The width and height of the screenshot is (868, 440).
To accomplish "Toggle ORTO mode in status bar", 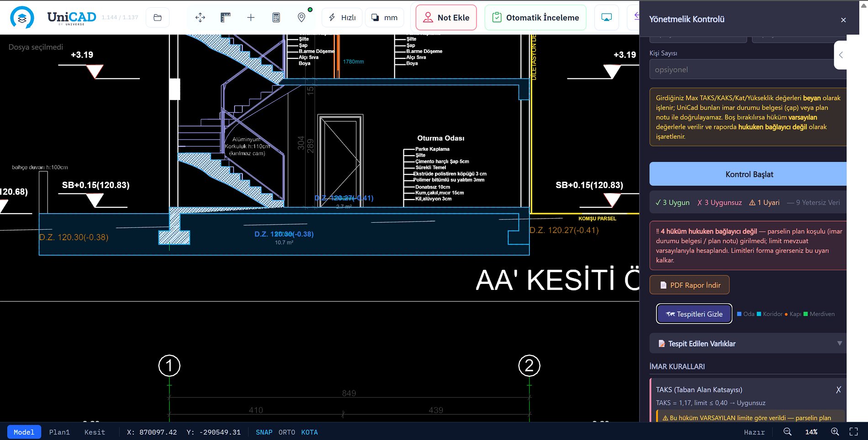I will [x=287, y=432].
